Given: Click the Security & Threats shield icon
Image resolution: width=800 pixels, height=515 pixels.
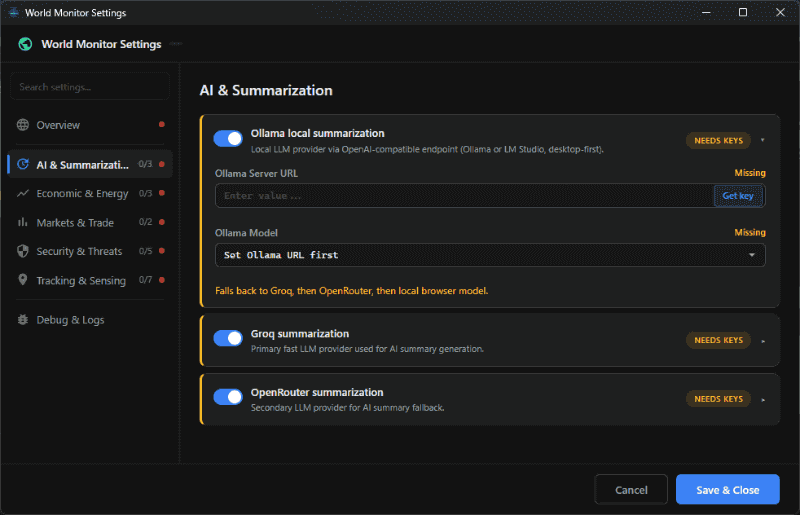Looking at the screenshot, I should coord(23,251).
